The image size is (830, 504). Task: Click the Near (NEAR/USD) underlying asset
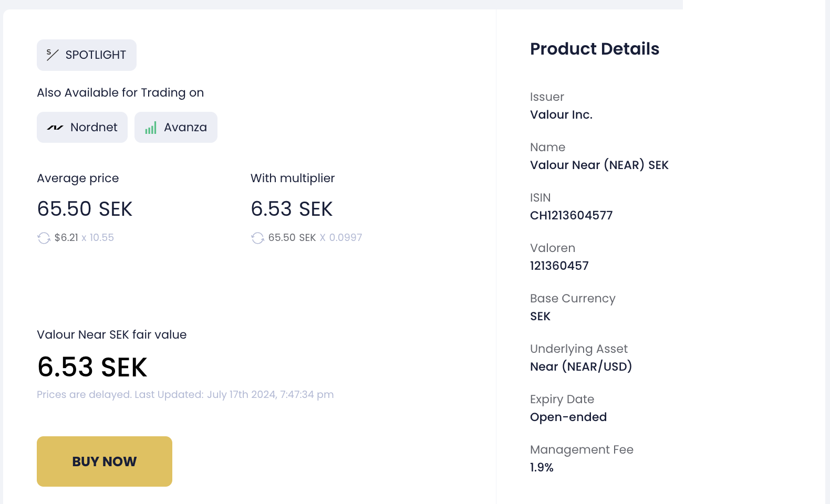(580, 366)
